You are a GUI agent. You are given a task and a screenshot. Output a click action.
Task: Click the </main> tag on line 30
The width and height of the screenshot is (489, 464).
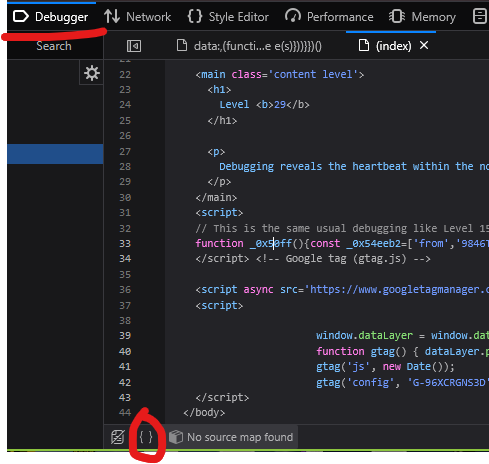216,198
